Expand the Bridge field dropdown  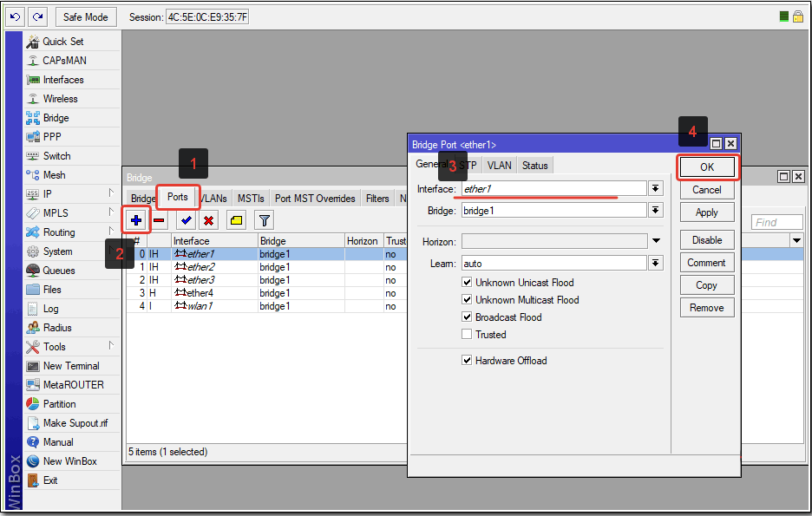click(x=656, y=211)
